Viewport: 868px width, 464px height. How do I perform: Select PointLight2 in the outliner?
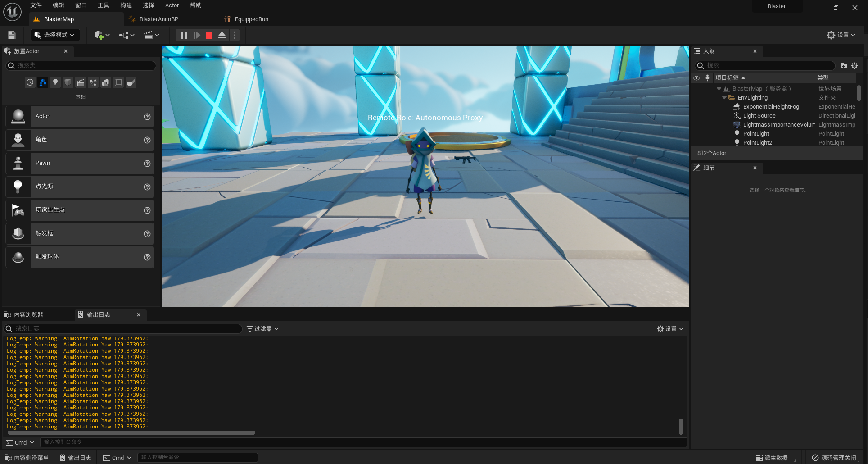click(757, 143)
